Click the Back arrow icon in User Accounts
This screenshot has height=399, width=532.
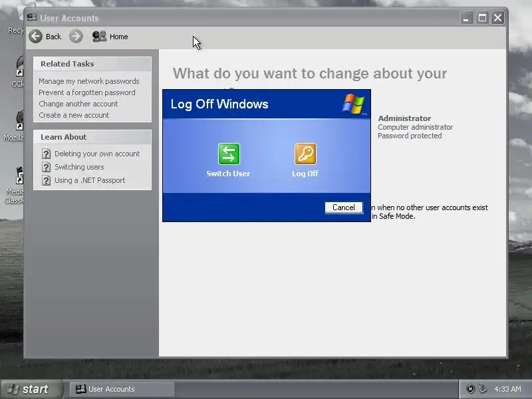tap(36, 37)
